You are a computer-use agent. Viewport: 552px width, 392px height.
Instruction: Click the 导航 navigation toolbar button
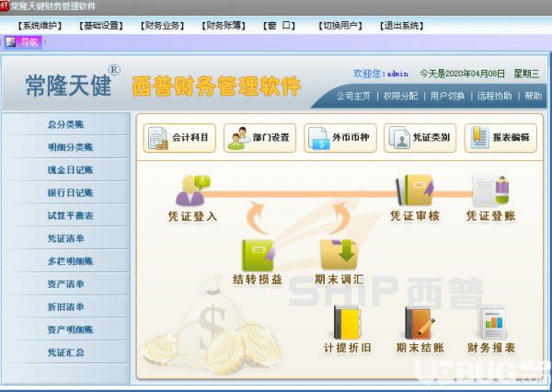23,42
